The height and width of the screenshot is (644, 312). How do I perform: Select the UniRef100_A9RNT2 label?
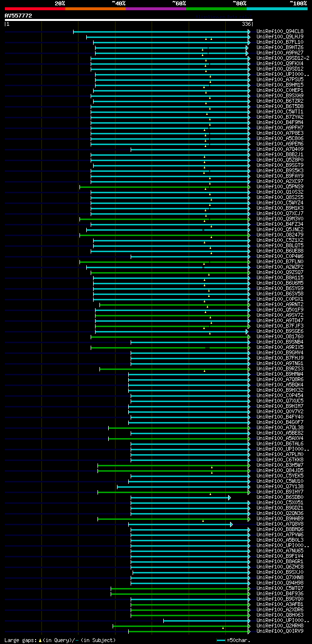pyautogui.click(x=280, y=305)
